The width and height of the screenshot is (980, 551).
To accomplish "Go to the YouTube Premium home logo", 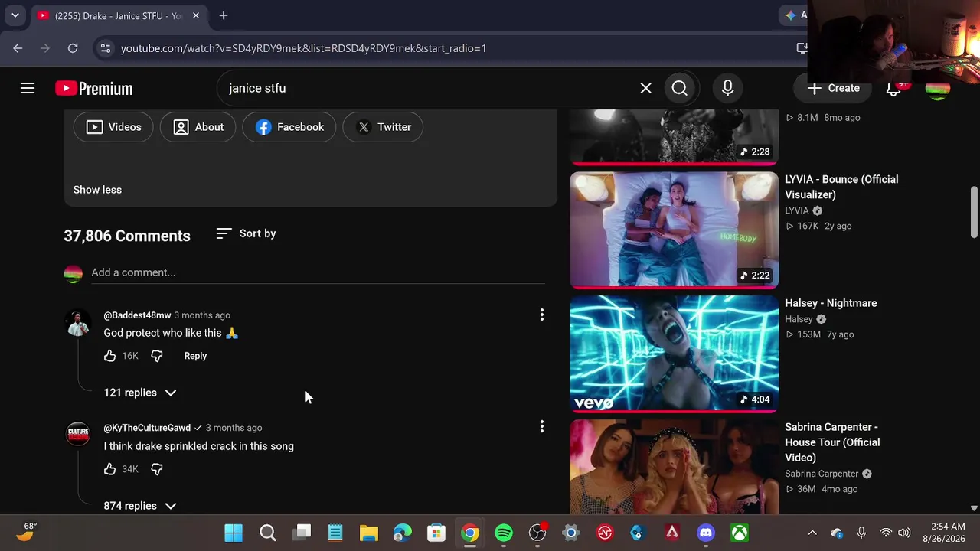I will [94, 89].
